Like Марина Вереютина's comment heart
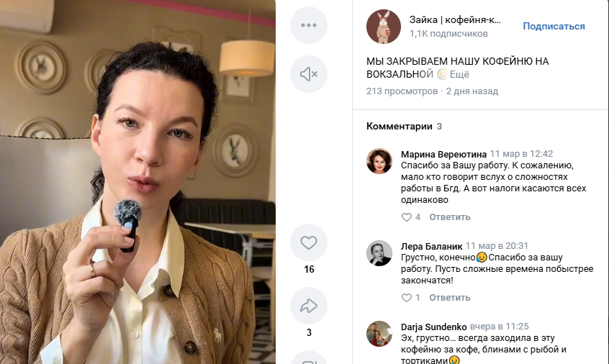 (407, 217)
